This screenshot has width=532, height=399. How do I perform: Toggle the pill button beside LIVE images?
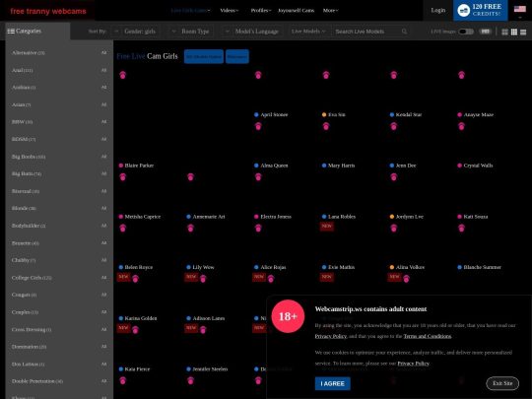(485, 32)
